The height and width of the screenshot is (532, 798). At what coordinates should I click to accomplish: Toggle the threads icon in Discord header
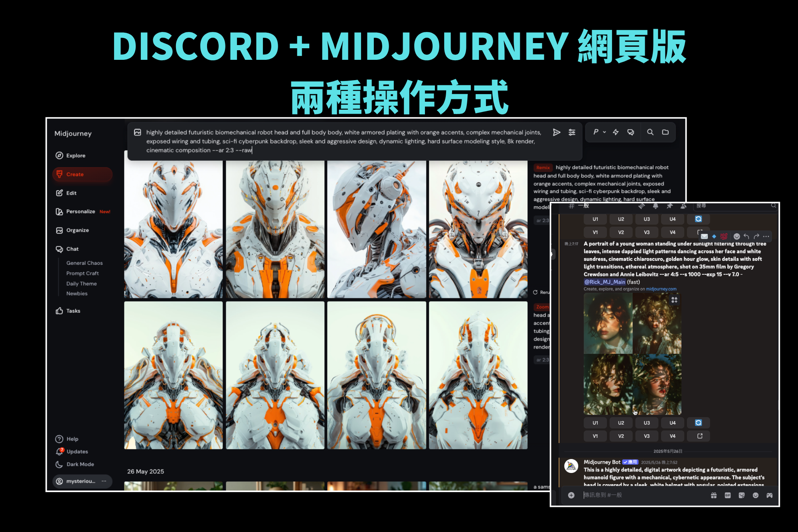641,206
